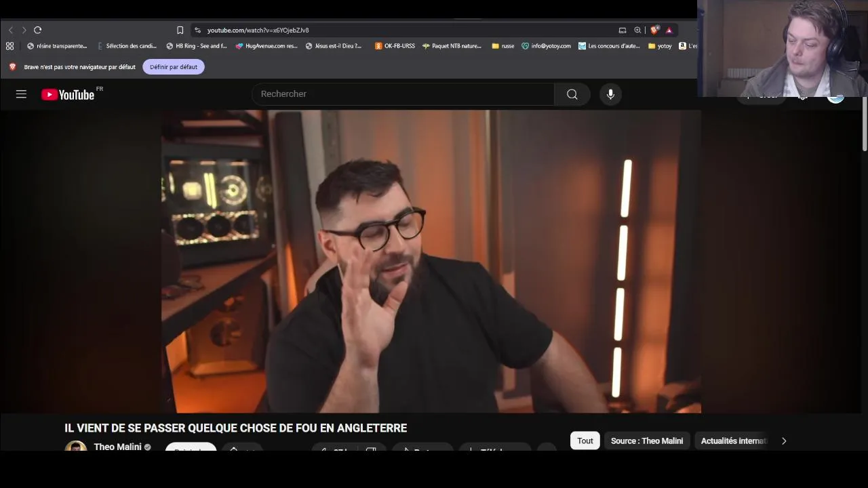Click the browser forward arrow

pos(24,30)
